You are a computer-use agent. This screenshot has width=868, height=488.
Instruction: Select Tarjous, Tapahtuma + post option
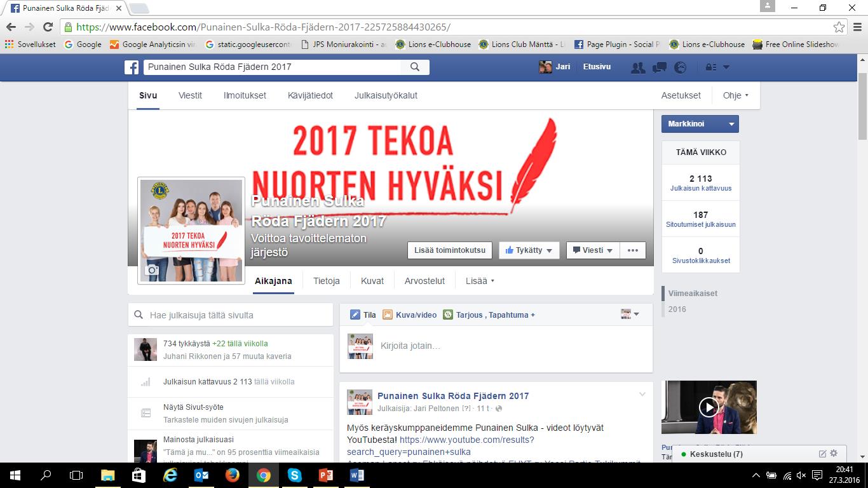point(489,315)
